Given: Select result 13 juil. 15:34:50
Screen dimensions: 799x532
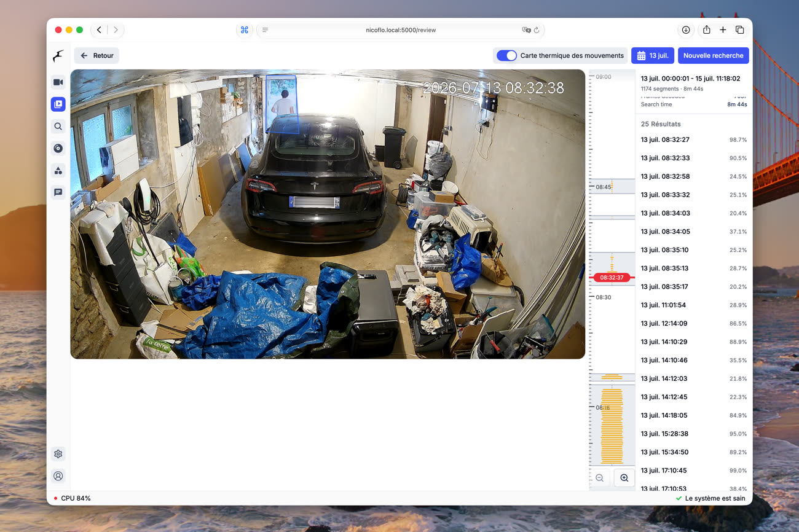Looking at the screenshot, I should coord(693,452).
